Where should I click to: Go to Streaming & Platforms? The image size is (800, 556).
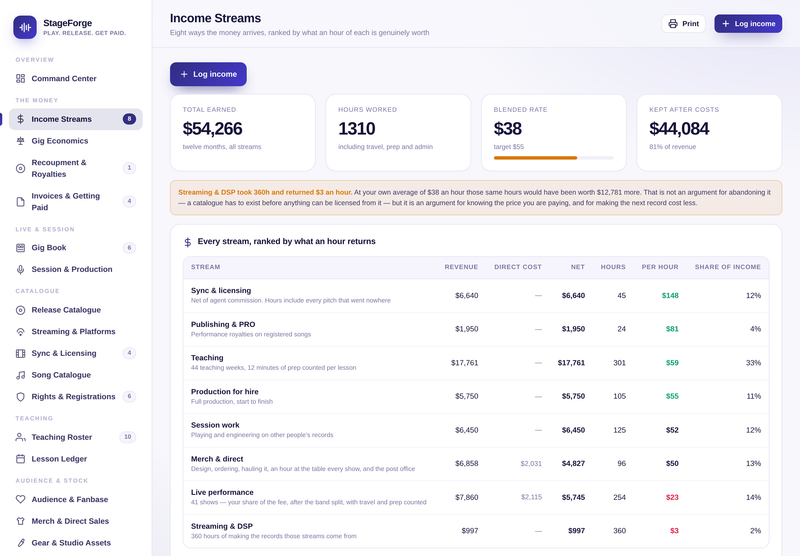(76, 332)
